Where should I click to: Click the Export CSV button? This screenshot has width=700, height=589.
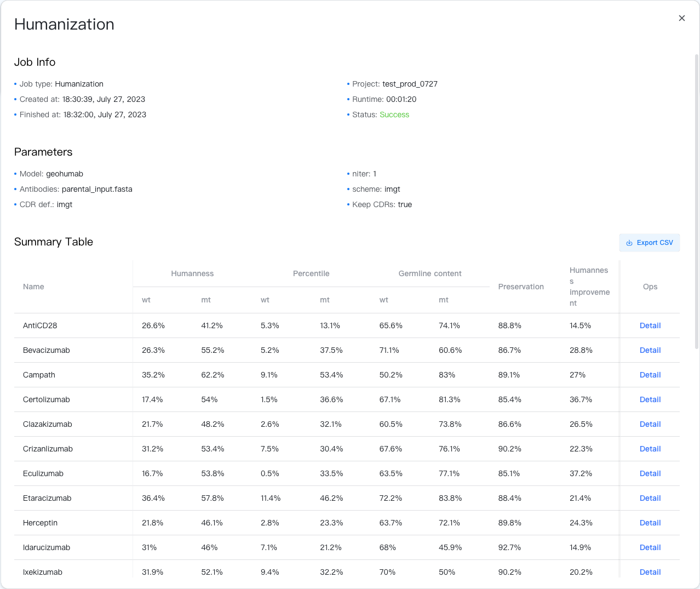click(650, 243)
